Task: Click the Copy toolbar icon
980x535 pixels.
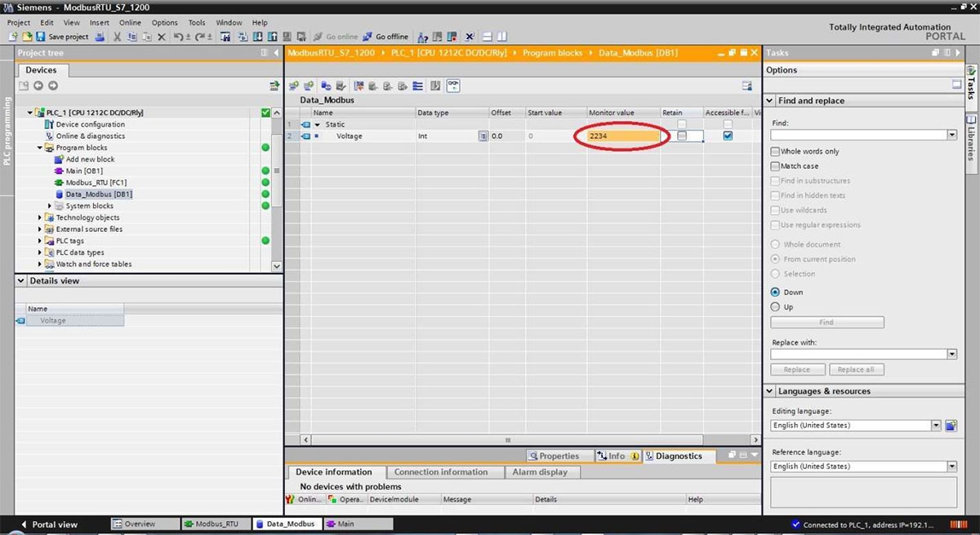Action: 133,37
